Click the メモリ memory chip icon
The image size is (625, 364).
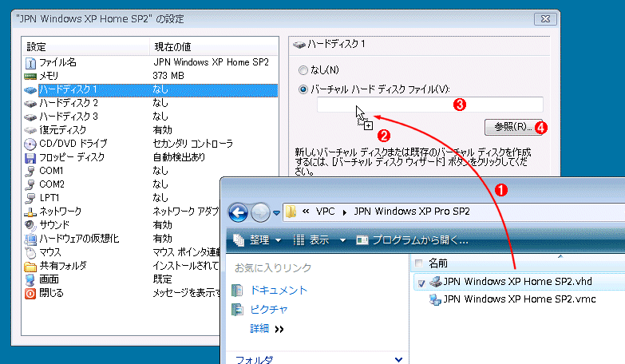[30, 76]
